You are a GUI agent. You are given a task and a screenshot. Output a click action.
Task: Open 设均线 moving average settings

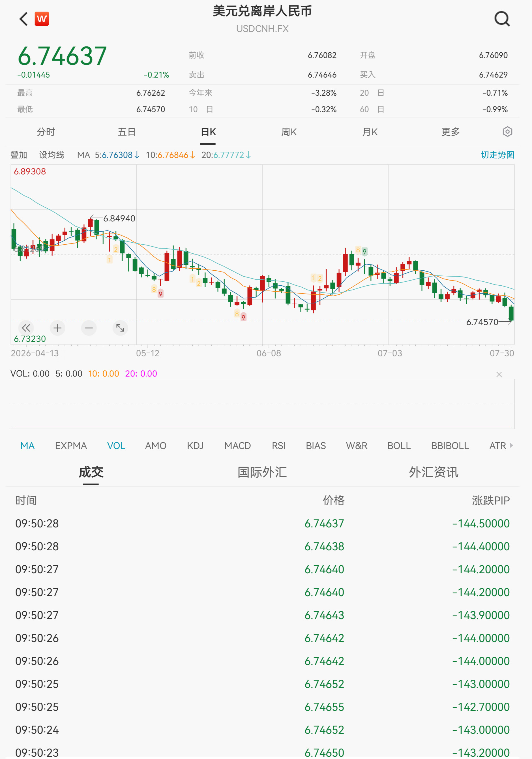pos(52,155)
